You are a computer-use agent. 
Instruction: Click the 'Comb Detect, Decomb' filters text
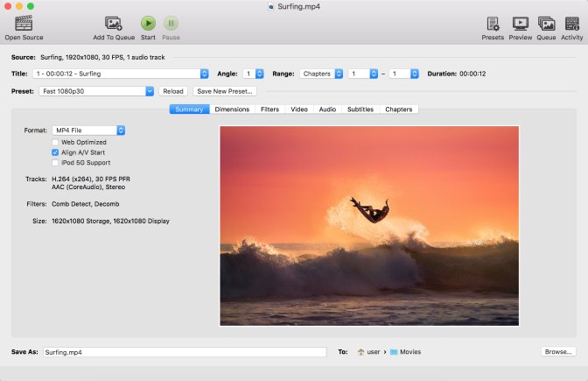[86, 204]
